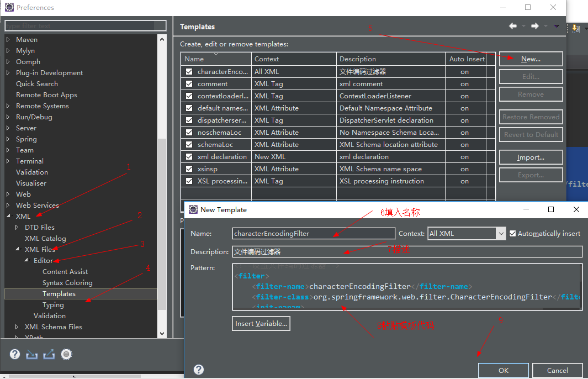The width and height of the screenshot is (588, 379).
Task: Collapse the XML tree node
Action: (x=8, y=216)
